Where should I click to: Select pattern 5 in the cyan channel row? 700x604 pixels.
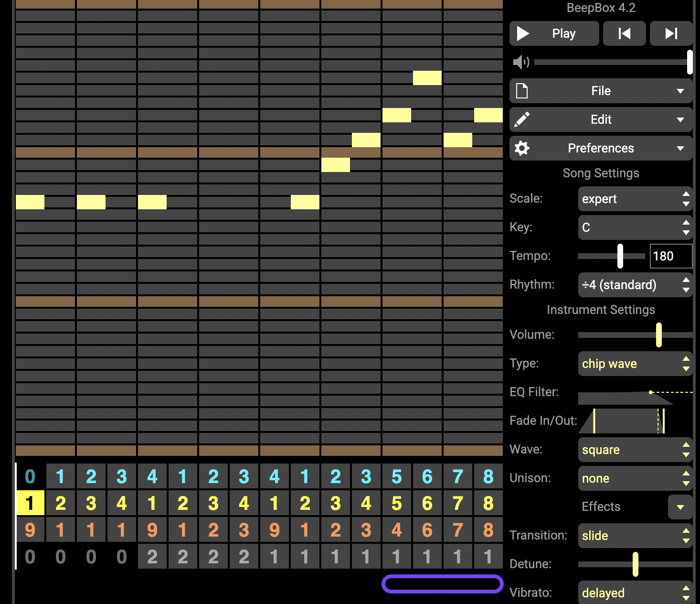click(397, 476)
